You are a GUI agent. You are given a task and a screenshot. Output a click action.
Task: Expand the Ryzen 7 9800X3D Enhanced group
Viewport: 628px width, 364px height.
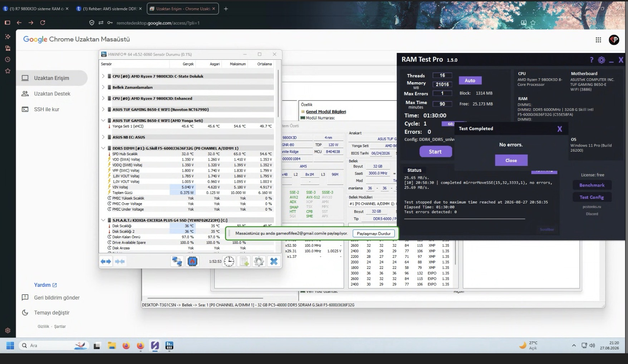pyautogui.click(x=103, y=98)
